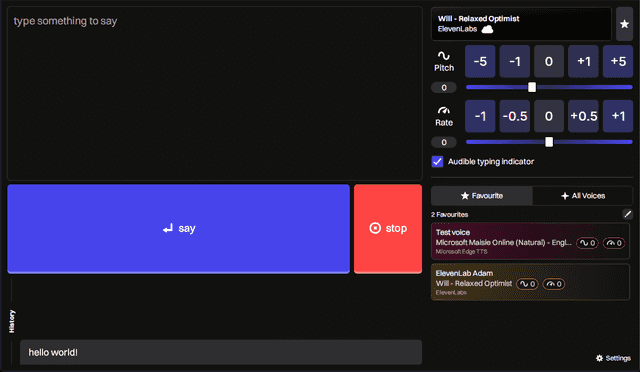Image resolution: width=640 pixels, height=372 pixels.
Task: Click the Rate gauge icon
Action: pyautogui.click(x=444, y=110)
